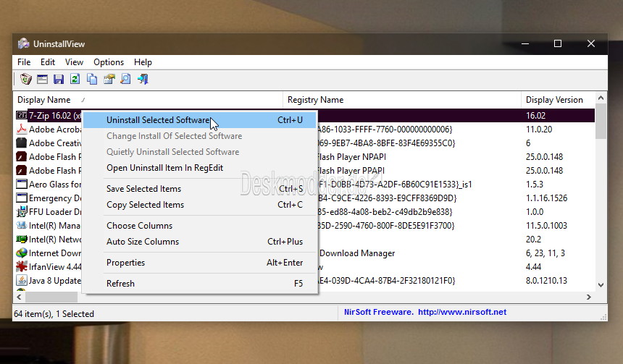623x364 pixels.
Task: Click the horizontal scrollbar left arrow
Action: [19, 297]
